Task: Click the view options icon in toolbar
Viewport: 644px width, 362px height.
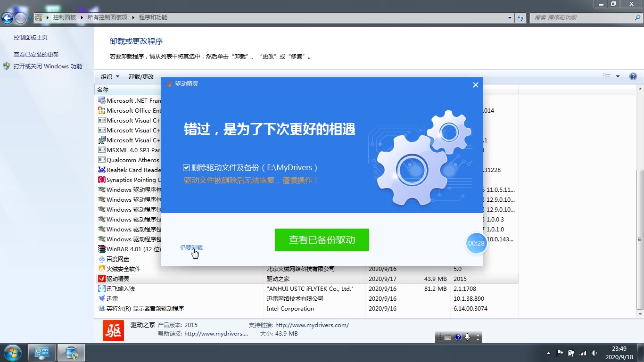Action: click(x=607, y=76)
